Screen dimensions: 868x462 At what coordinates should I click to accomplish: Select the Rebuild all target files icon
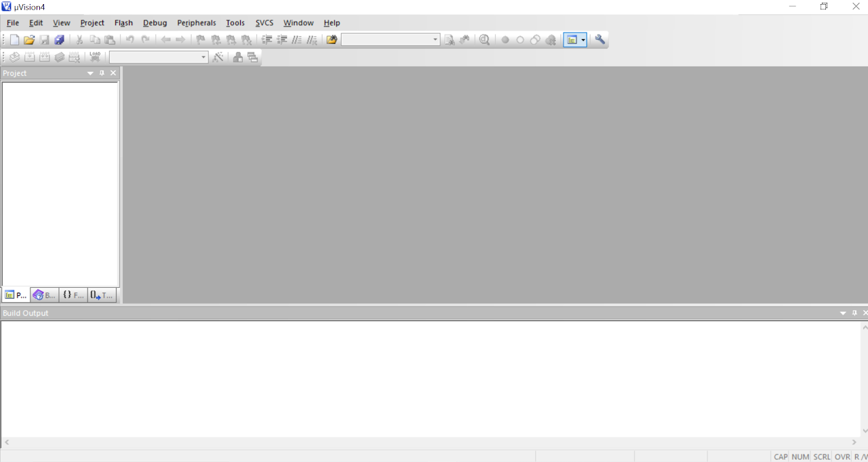pos(44,57)
